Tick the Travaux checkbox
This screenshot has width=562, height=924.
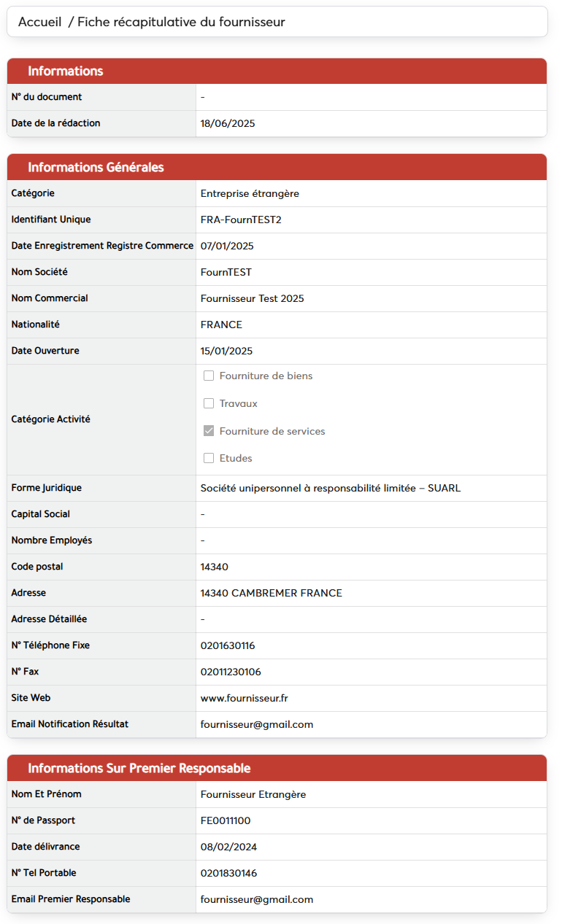coord(209,403)
